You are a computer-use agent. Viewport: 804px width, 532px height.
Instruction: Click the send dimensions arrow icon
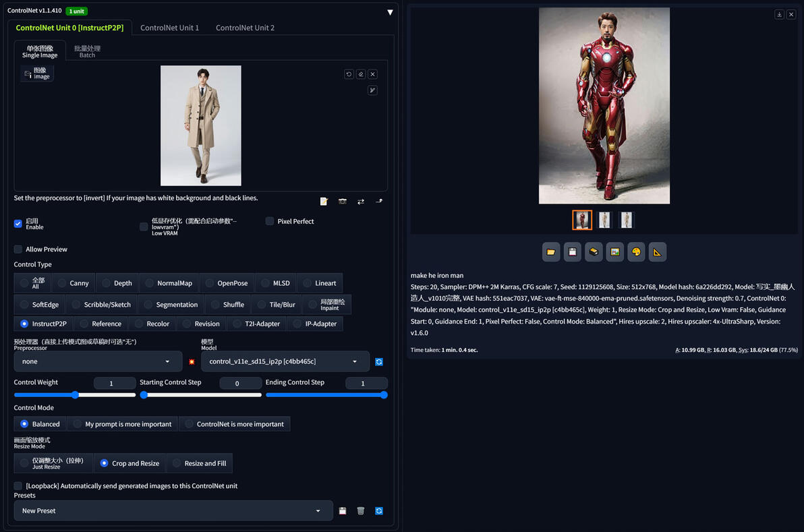click(379, 202)
